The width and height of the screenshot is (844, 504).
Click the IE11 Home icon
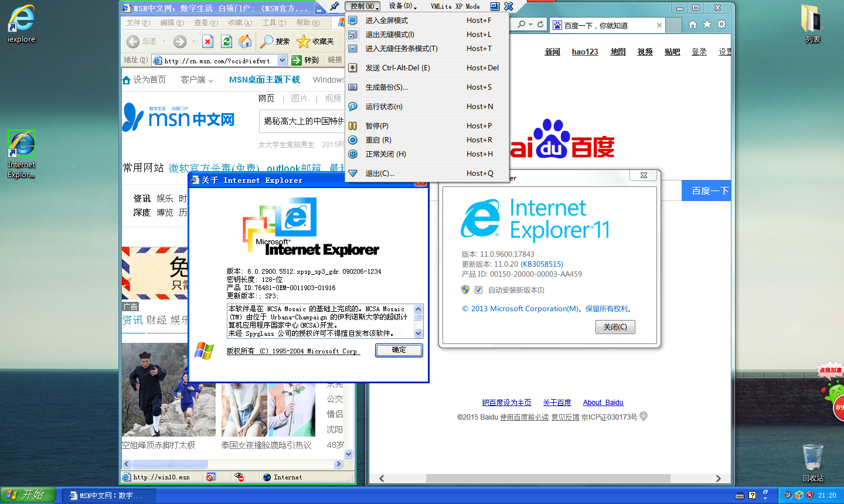coord(693,25)
